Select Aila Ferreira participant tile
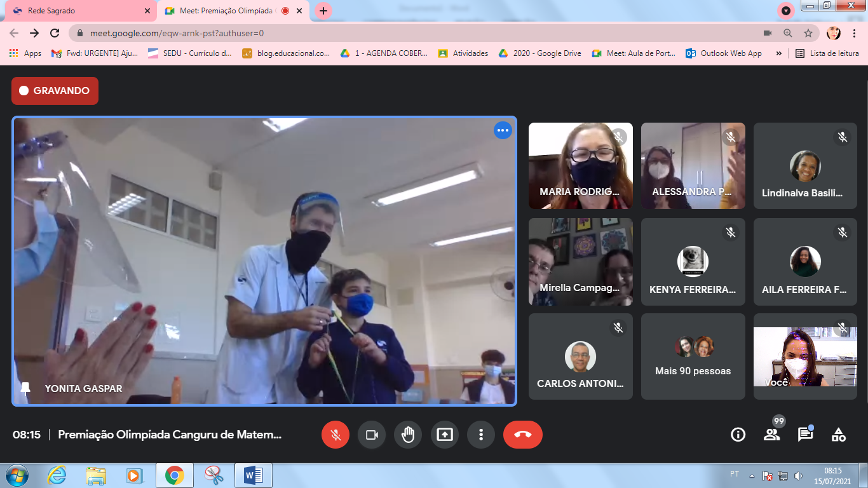 point(805,262)
